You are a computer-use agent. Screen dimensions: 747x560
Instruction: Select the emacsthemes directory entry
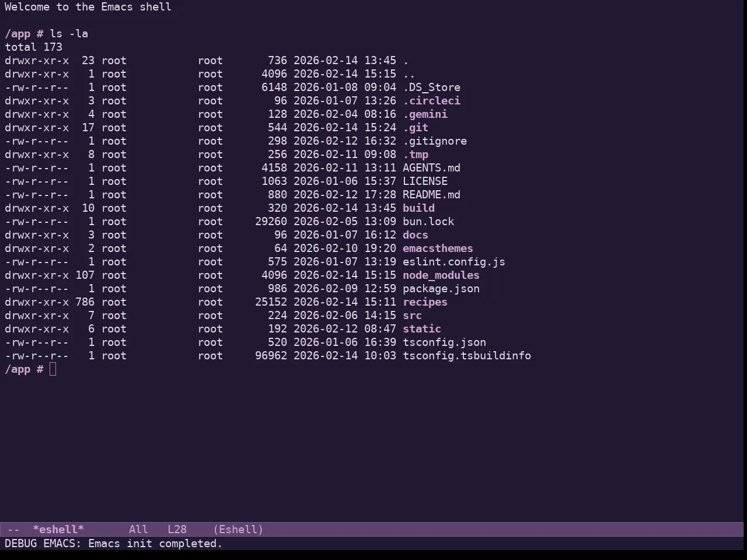click(x=438, y=249)
